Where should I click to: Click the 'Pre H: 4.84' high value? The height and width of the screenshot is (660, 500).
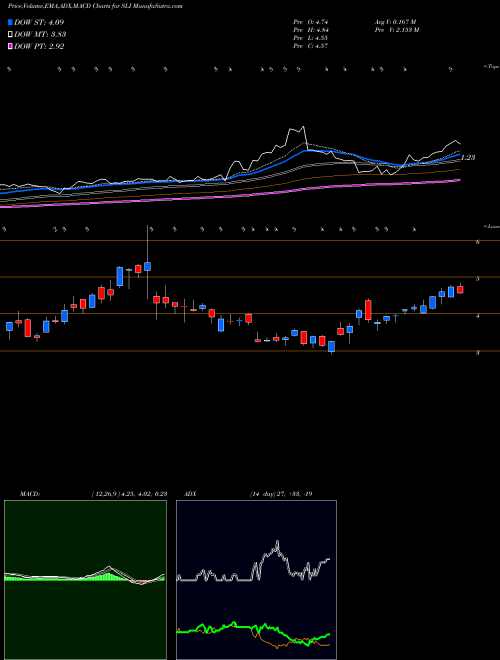click(311, 30)
